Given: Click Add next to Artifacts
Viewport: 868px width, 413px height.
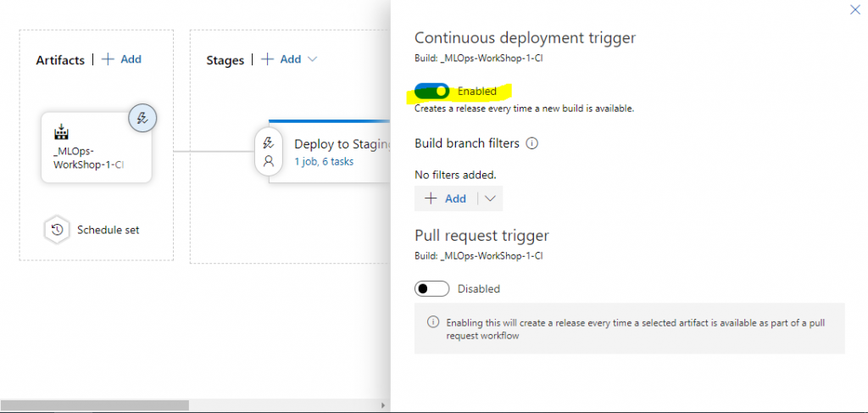Looking at the screenshot, I should [x=131, y=59].
